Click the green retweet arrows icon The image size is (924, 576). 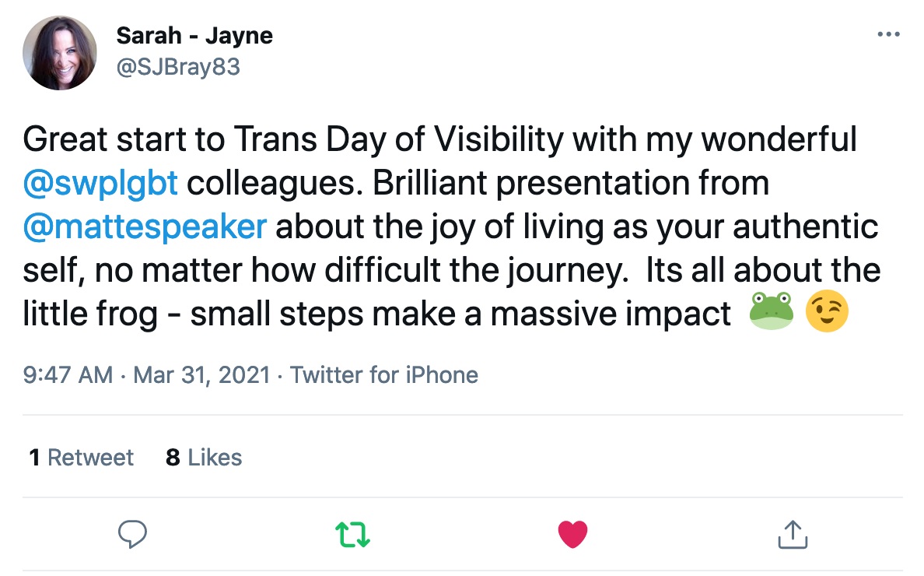352,534
